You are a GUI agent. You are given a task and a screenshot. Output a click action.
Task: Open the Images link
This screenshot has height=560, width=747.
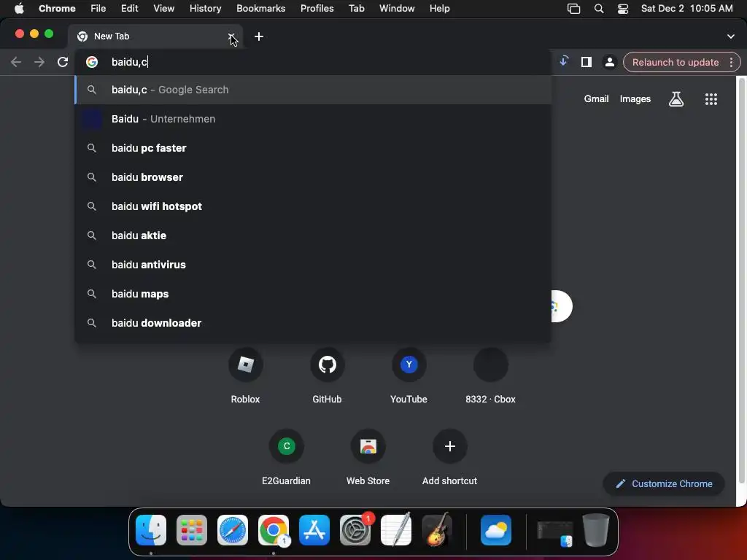pyautogui.click(x=635, y=98)
